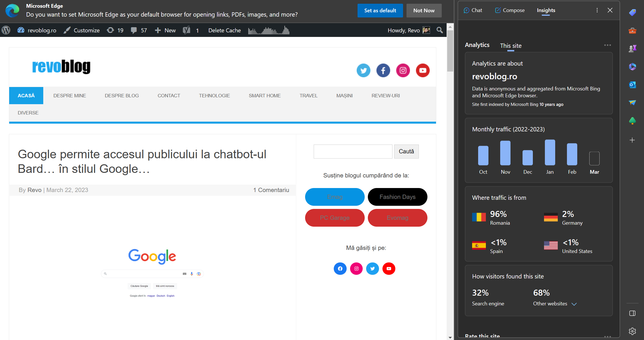Open the 57 comments item
This screenshot has width=644, height=340.
(x=139, y=30)
